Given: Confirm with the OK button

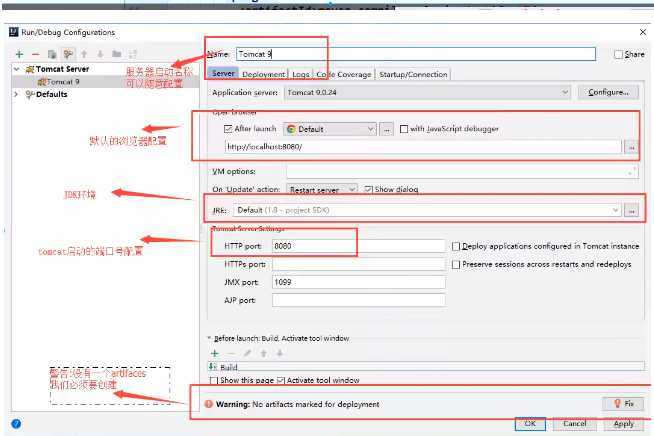Looking at the screenshot, I should point(530,423).
